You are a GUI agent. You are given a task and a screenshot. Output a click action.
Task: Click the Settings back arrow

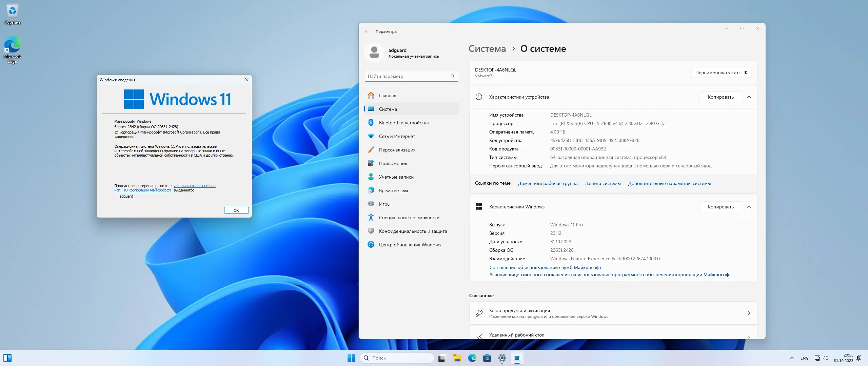367,32
